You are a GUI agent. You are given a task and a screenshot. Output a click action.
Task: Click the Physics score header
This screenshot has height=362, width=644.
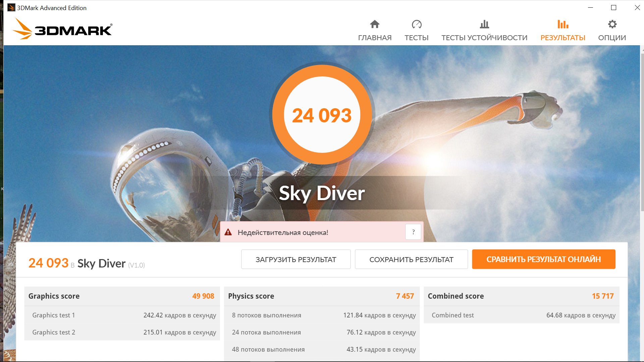(x=251, y=296)
